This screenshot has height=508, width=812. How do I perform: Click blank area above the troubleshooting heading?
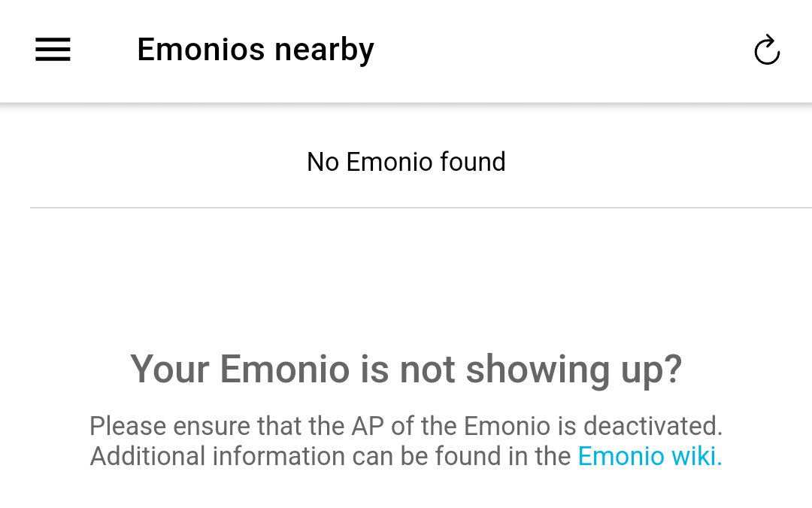(406, 278)
